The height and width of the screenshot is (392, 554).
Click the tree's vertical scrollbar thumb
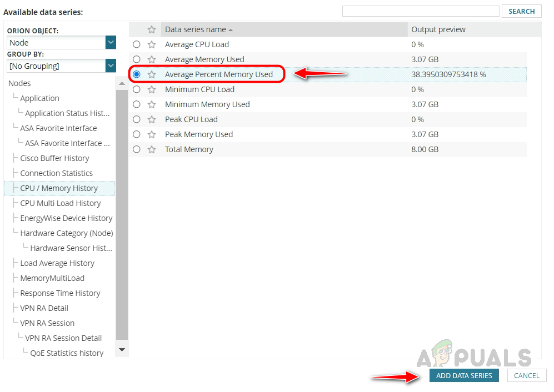[122, 215]
